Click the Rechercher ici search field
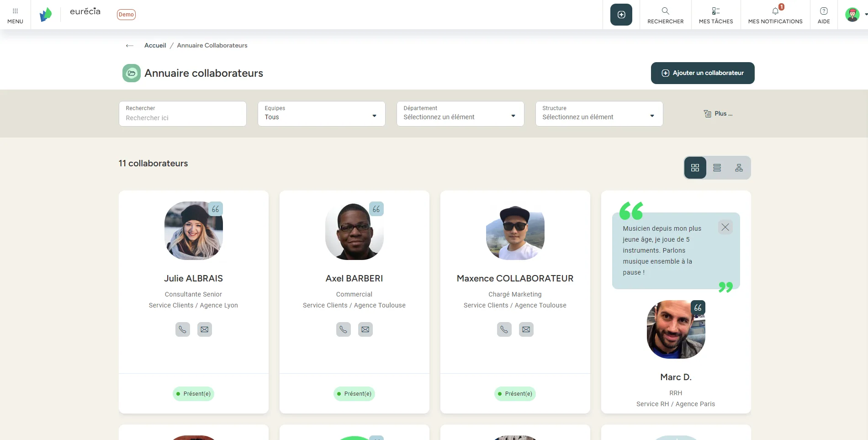Viewport: 868px width, 440px height. (x=183, y=114)
